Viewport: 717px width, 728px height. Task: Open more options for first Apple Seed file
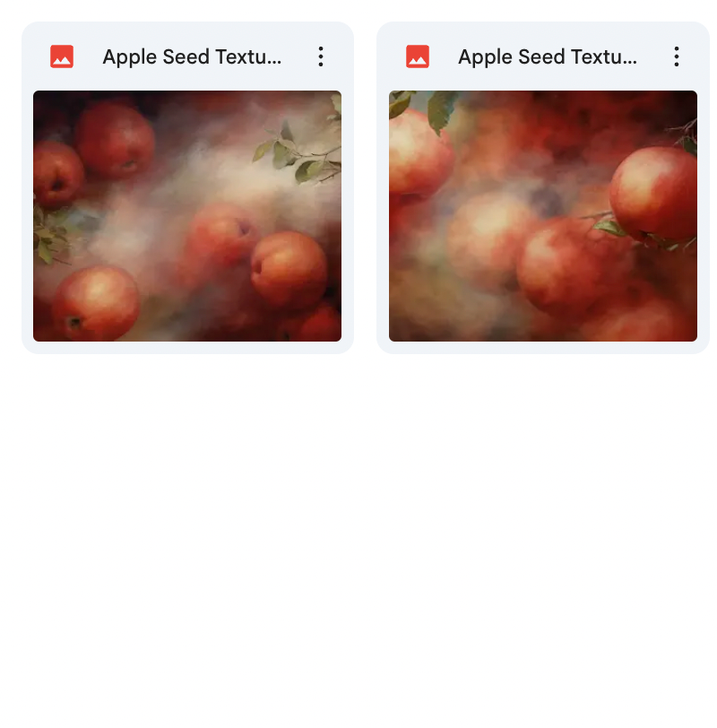(x=321, y=56)
